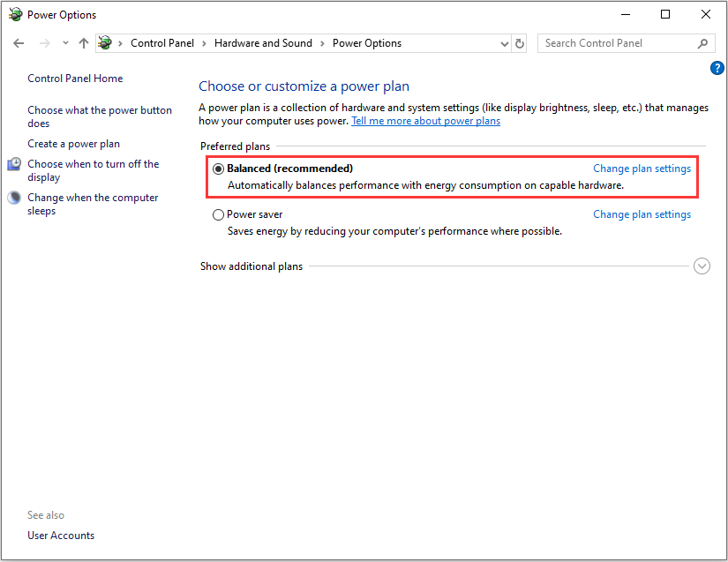Open Tell me more about power plans
728x562 pixels.
(x=425, y=121)
